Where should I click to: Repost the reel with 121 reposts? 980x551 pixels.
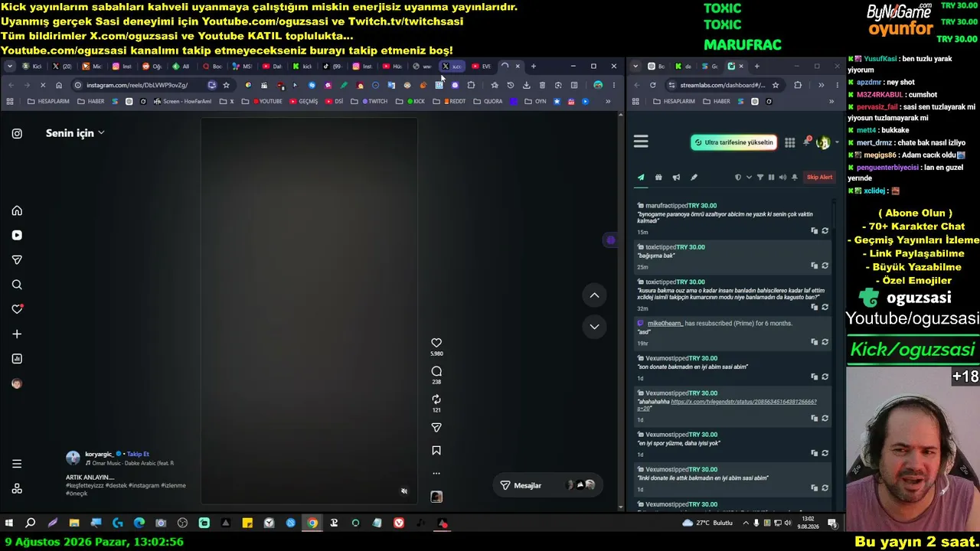436,399
